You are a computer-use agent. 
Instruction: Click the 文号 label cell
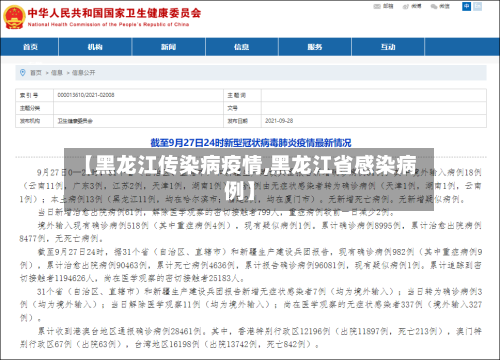click(x=242, y=108)
